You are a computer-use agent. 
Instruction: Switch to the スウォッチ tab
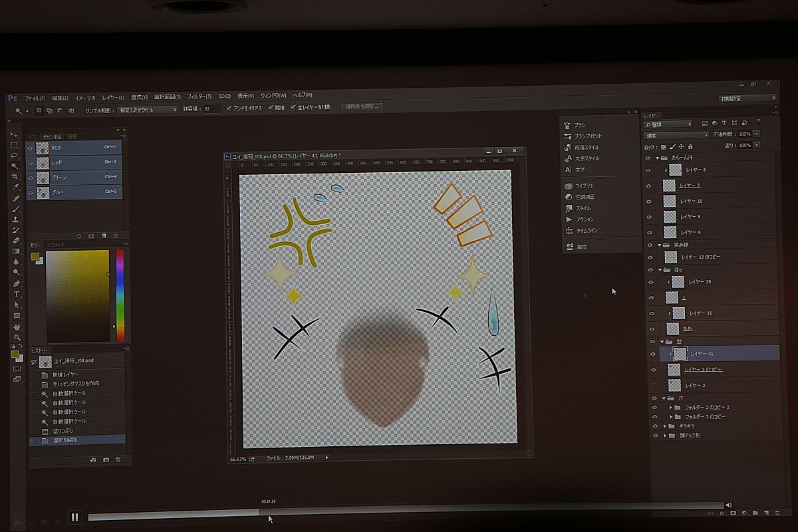click(55, 245)
